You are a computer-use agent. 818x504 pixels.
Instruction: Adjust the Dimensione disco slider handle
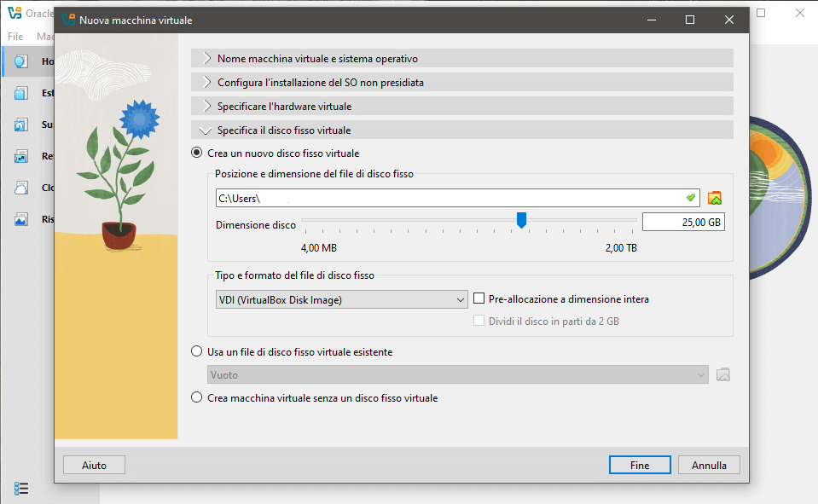pos(522,220)
